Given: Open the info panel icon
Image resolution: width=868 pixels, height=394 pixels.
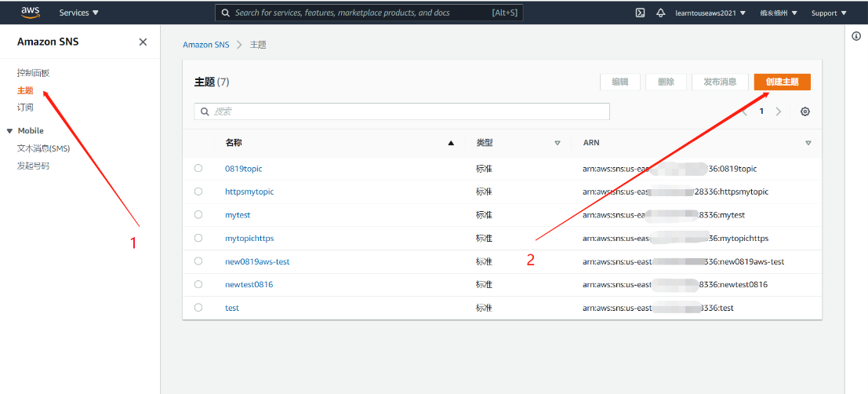Looking at the screenshot, I should click(x=855, y=36).
